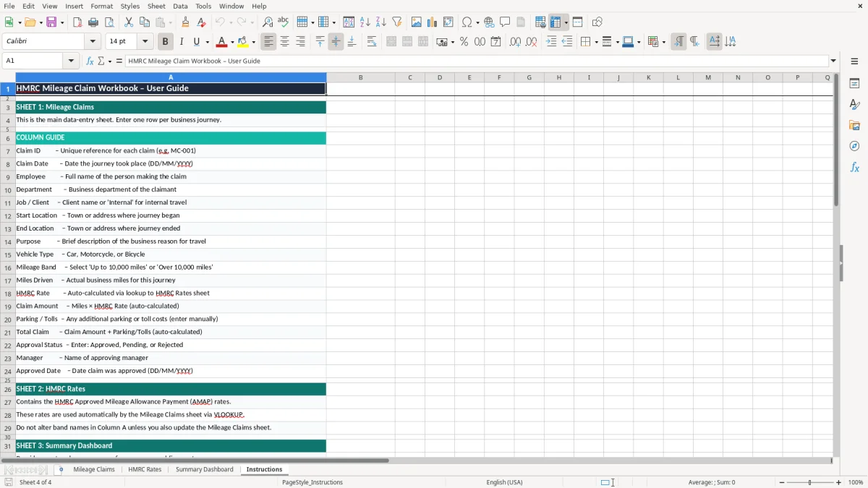The height and width of the screenshot is (488, 868).
Task: Click the Insert Image icon
Action: coord(417,22)
